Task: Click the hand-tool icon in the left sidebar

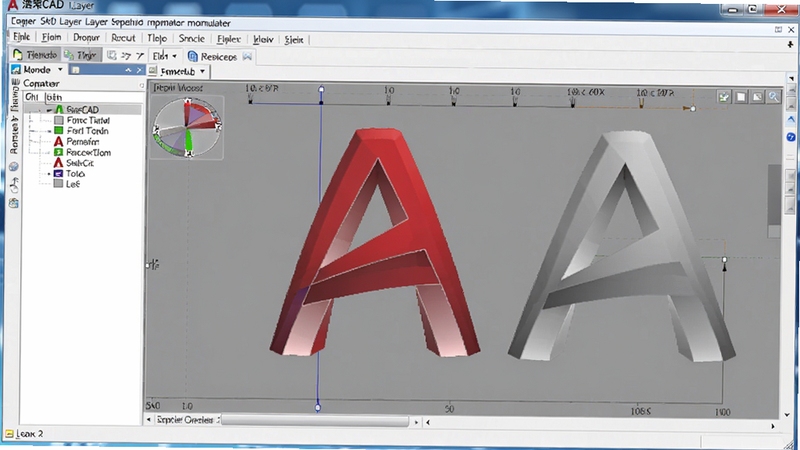Action: click(14, 185)
